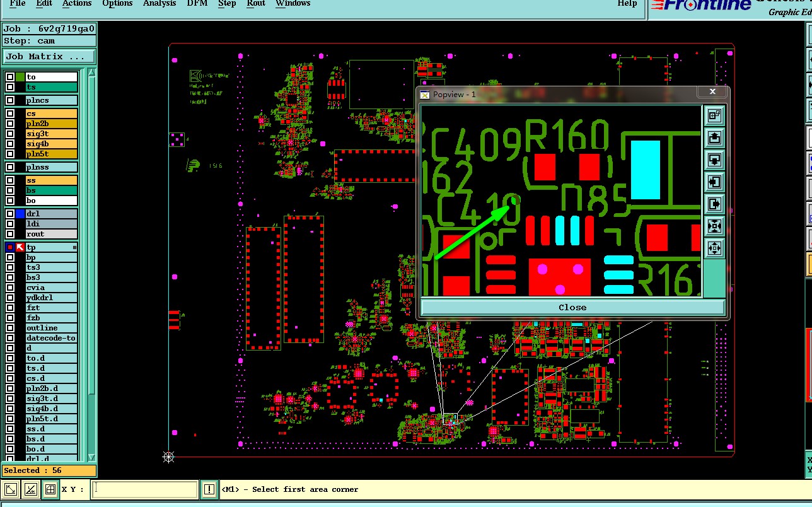
Task: Toggle display checkbox for layer bs
Action: 10,190
